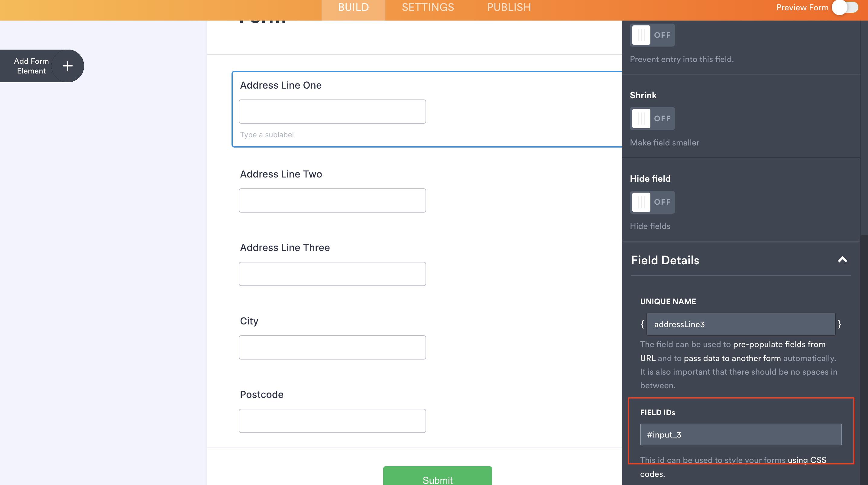Switch to the SETTINGS tab
868x485 pixels.
click(x=428, y=7)
